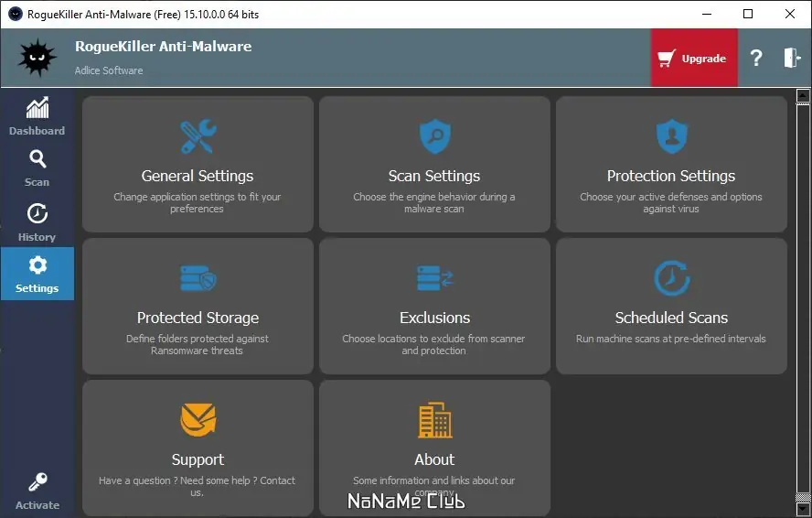Click the Exclusions icon
812x518 pixels.
434,279
